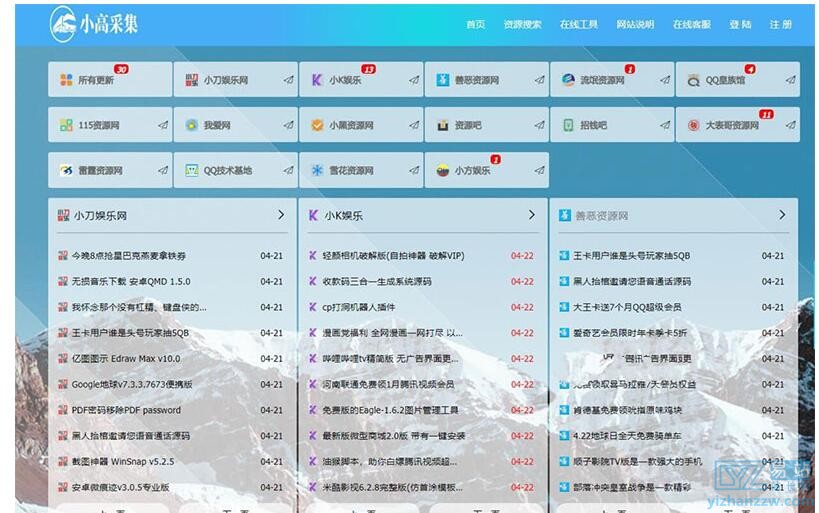
Task: Click the 115资源网 card's green grid icon
Action: coord(66,125)
